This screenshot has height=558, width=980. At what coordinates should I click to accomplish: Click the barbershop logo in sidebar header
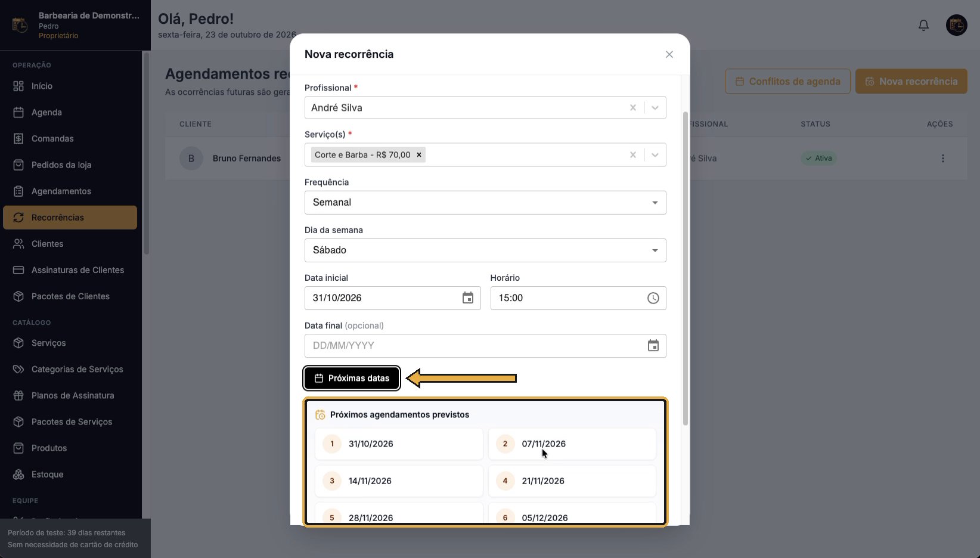click(x=20, y=26)
